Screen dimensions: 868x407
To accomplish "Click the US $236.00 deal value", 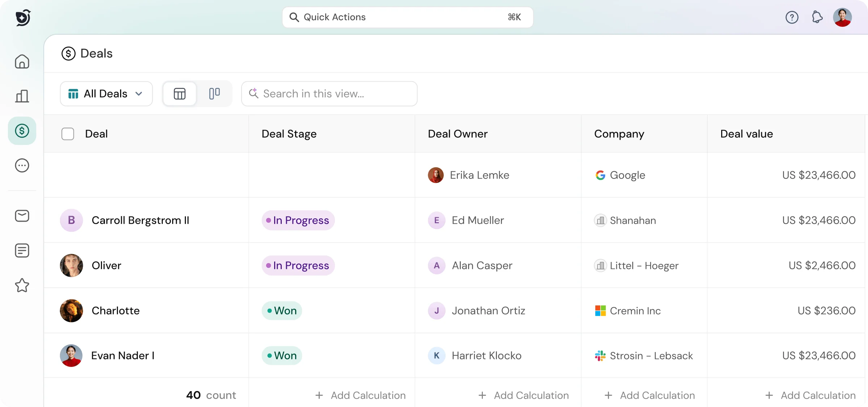I will tap(827, 311).
